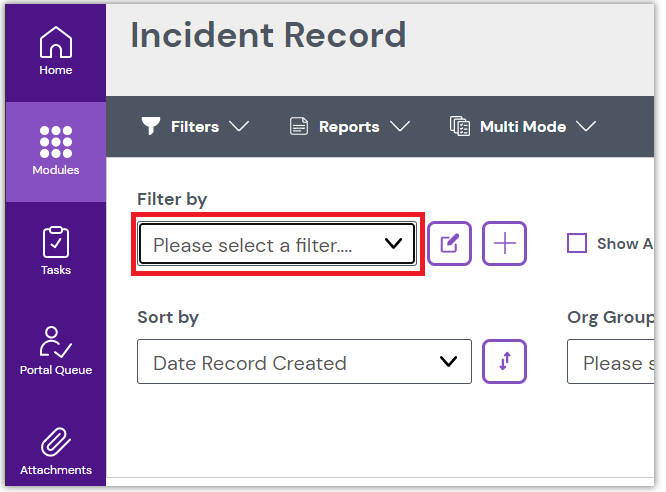Expand the chevron next to Reports
The image size is (666, 492).
400,127
